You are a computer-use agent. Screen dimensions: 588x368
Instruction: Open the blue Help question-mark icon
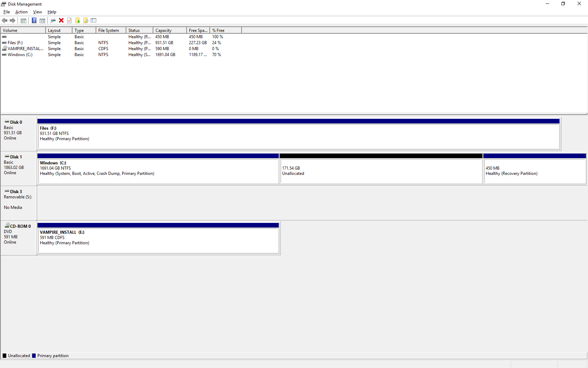(x=34, y=21)
